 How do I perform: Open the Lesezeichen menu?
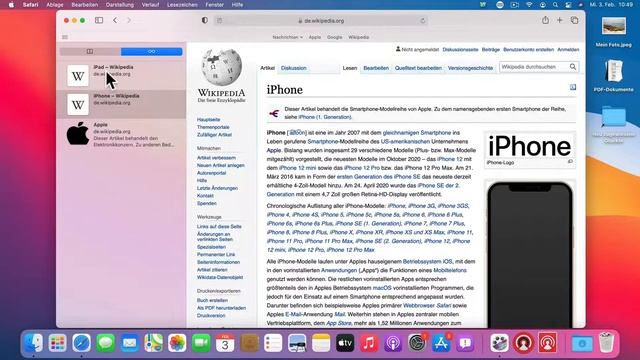tap(182, 5)
